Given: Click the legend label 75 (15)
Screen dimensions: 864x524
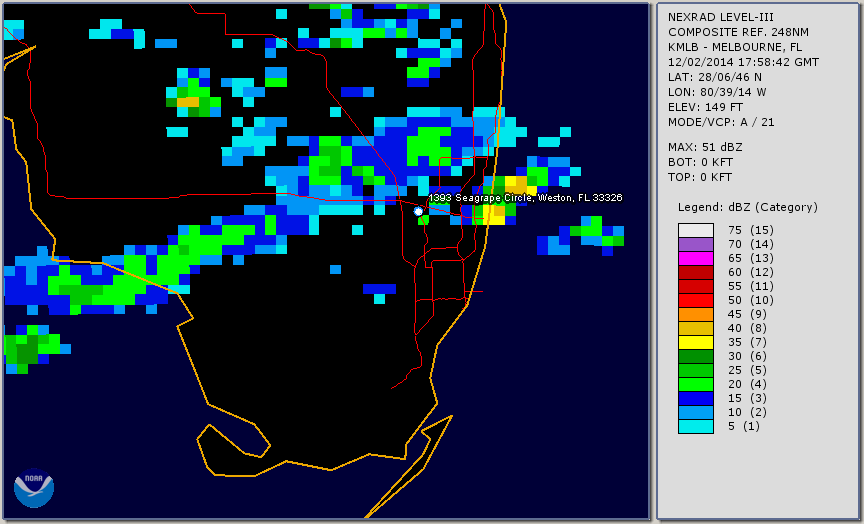Looking at the screenshot, I should tap(750, 230).
